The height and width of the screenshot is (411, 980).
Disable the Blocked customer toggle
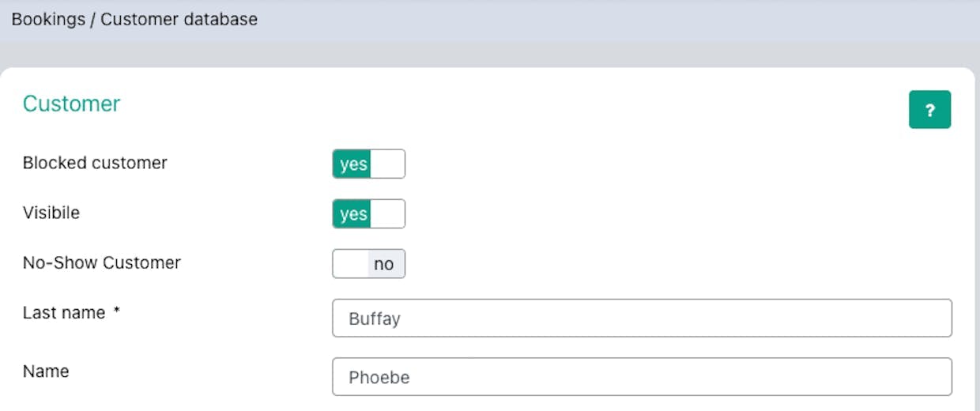coord(368,164)
